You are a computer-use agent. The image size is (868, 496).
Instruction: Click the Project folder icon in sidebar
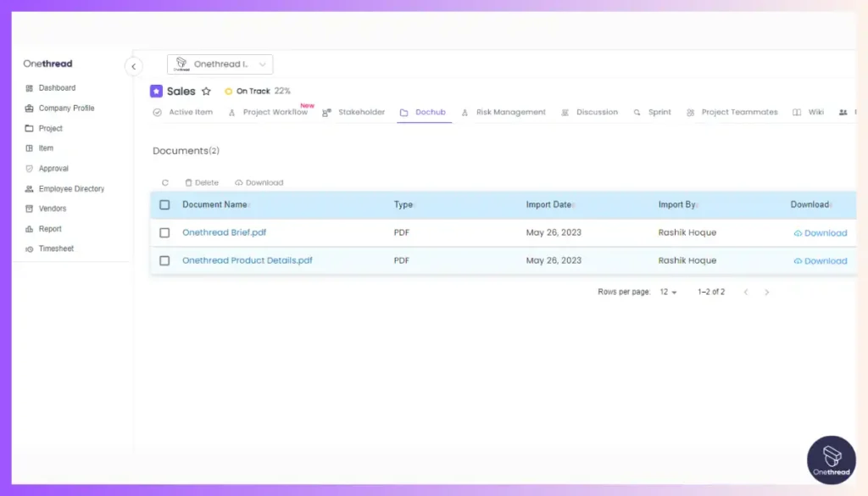[30, 128]
